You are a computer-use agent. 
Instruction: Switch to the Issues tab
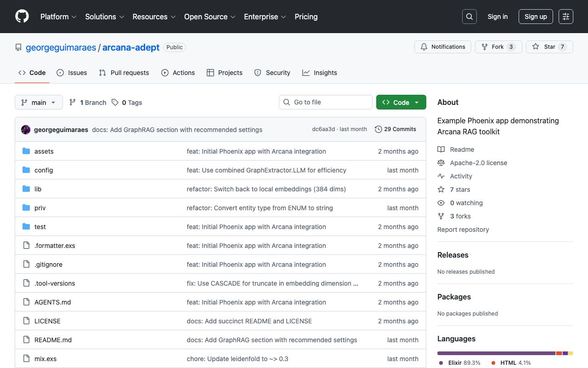[72, 73]
